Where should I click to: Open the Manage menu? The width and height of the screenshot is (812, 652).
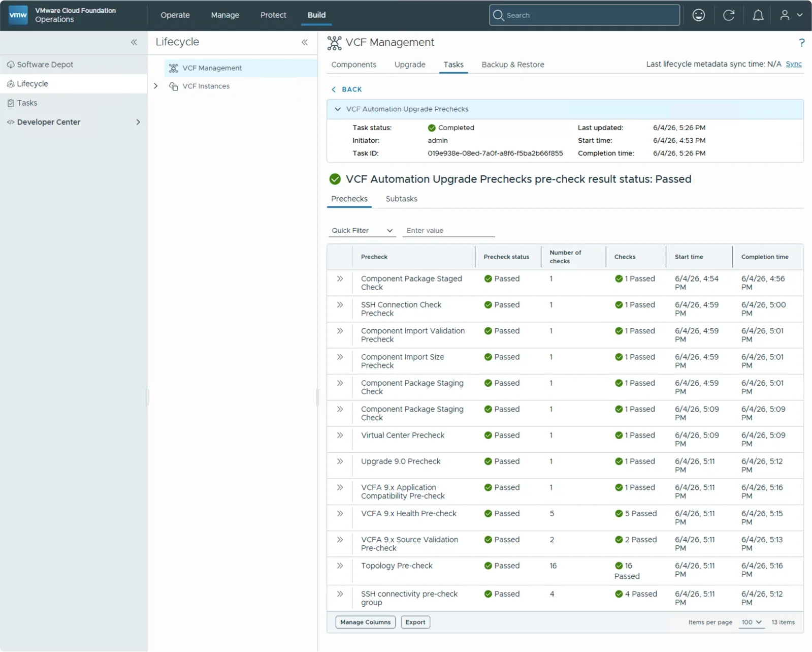coord(225,15)
